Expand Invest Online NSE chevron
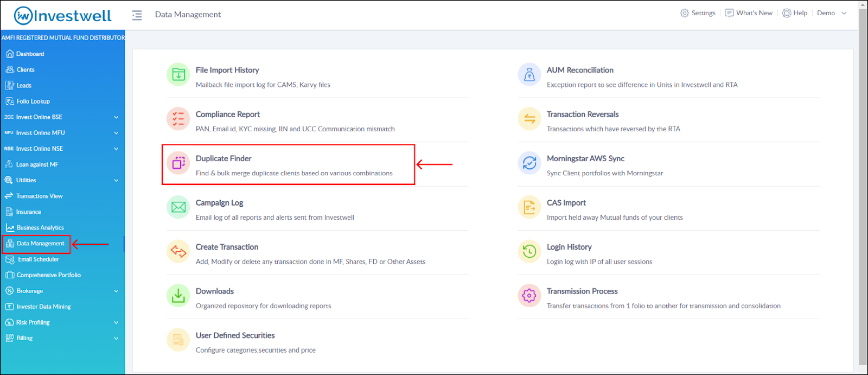This screenshot has width=868, height=375. (116, 149)
